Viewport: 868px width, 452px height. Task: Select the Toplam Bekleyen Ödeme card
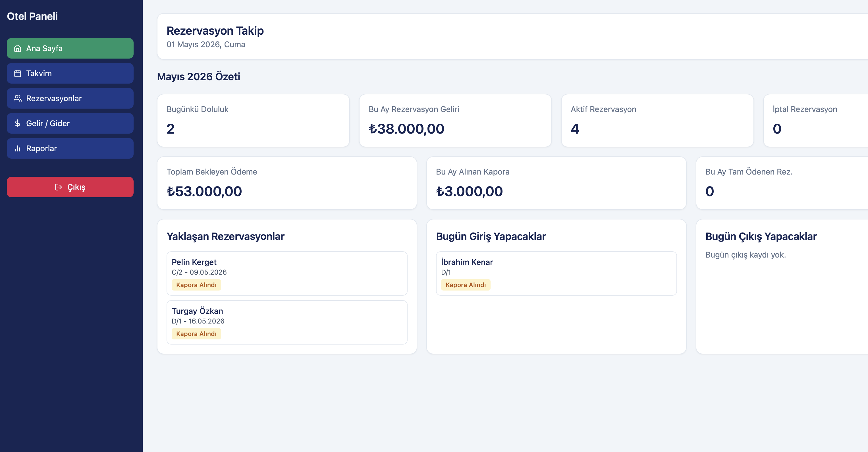click(x=287, y=183)
